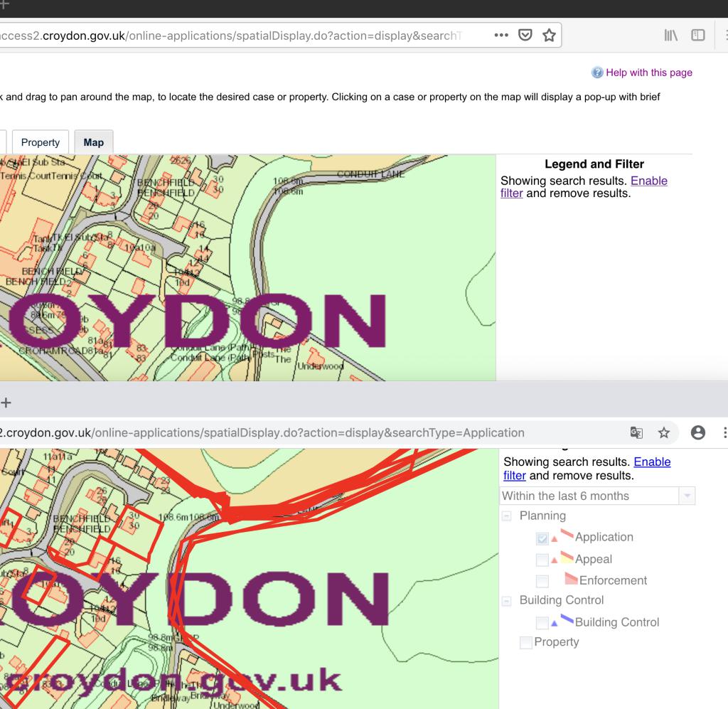Viewport: 728px width, 709px height.
Task: Check the Building Control layer checkbox
Action: pyautogui.click(x=542, y=623)
